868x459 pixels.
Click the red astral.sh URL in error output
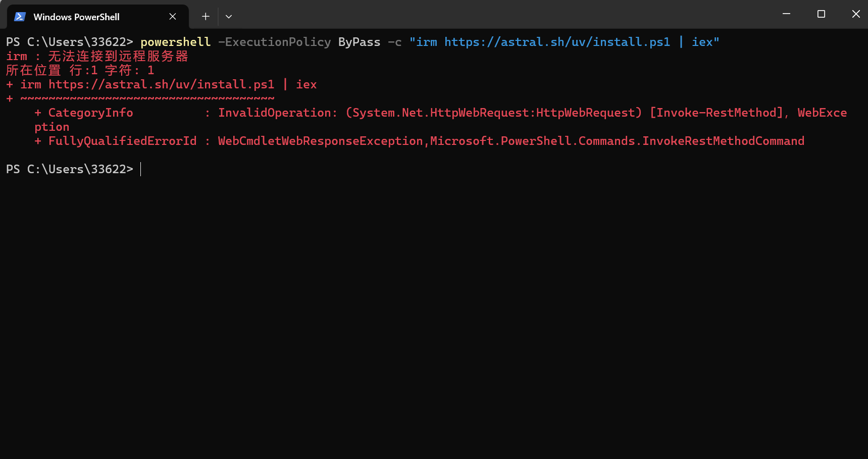(161, 84)
